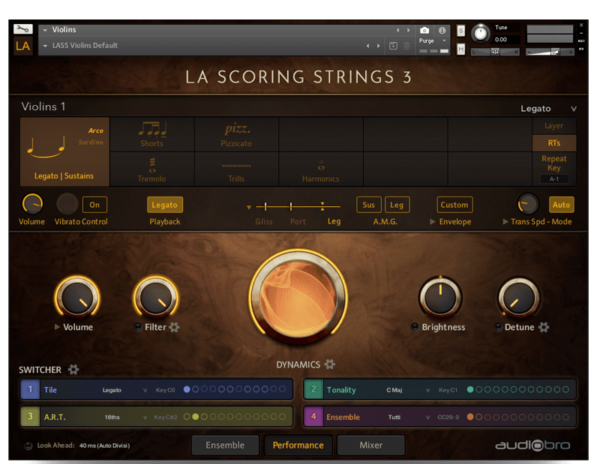Select the Pizzicato articulation tile
This screenshot has height=464, width=606.
[x=236, y=134]
